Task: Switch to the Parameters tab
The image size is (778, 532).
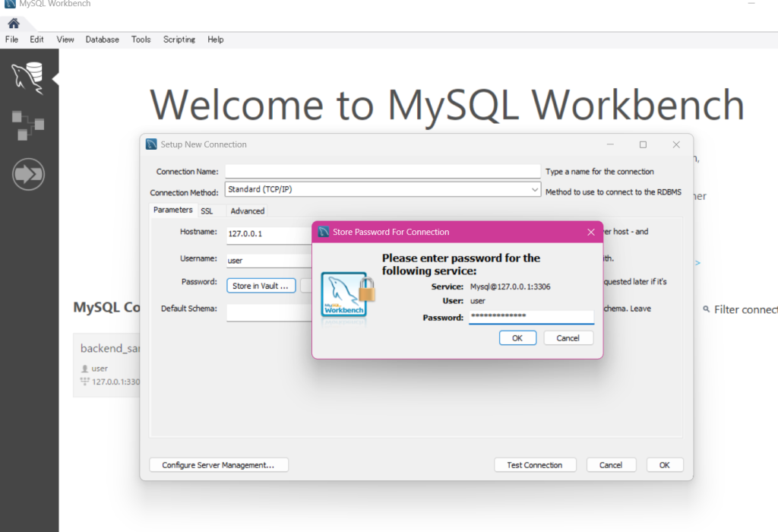Action: tap(172, 210)
